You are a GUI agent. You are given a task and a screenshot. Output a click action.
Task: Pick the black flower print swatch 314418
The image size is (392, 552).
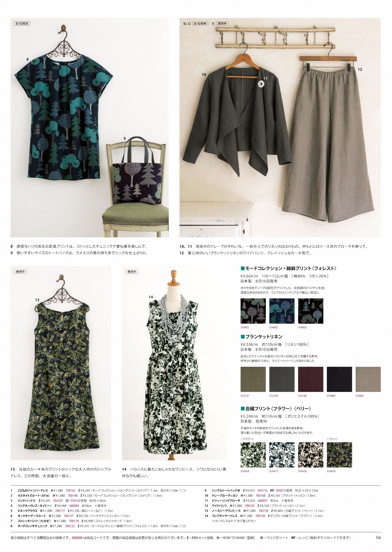point(310,455)
